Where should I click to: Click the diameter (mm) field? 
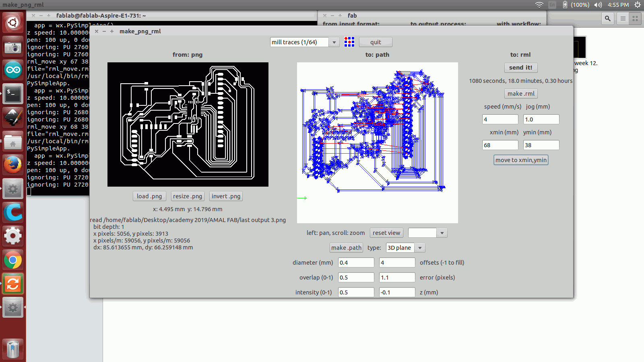coord(356,262)
